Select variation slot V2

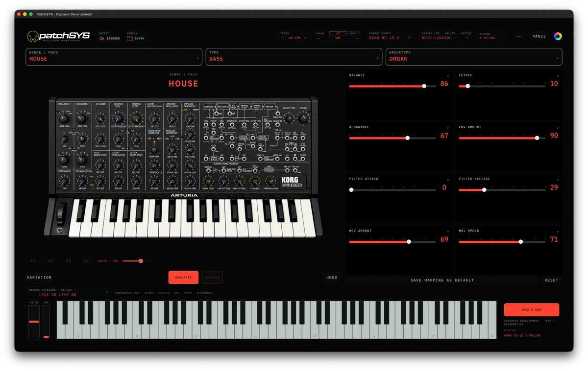coord(50,261)
